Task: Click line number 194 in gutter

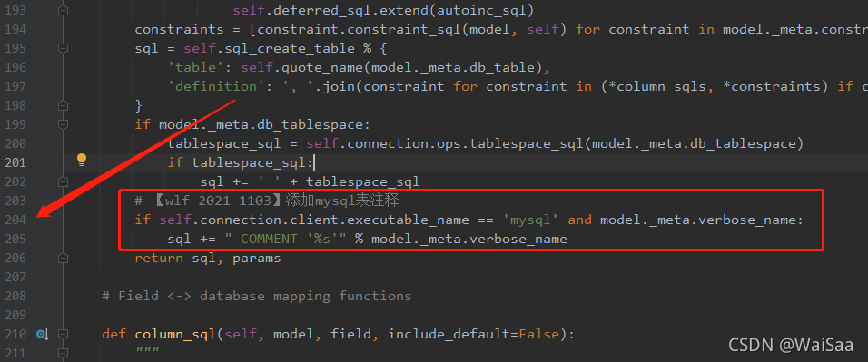Action: point(15,29)
